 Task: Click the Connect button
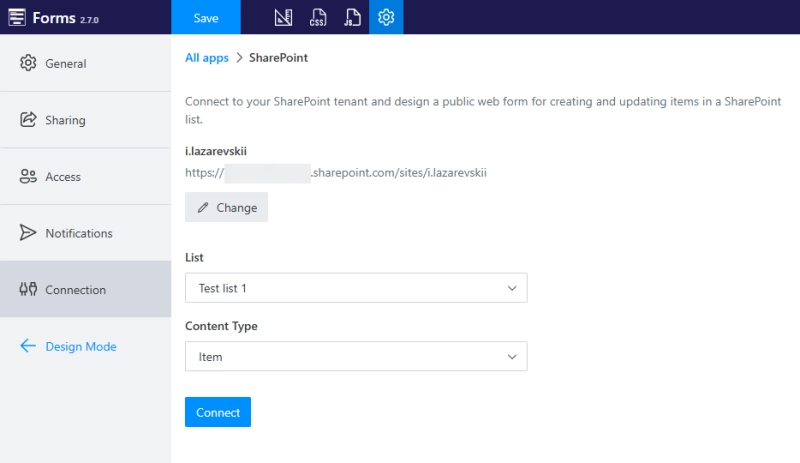(218, 412)
